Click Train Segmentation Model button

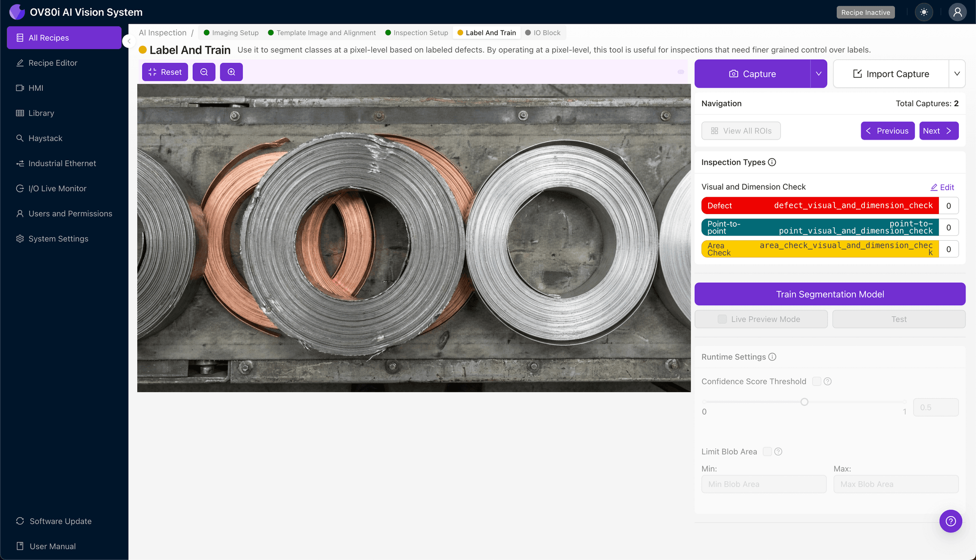point(830,294)
